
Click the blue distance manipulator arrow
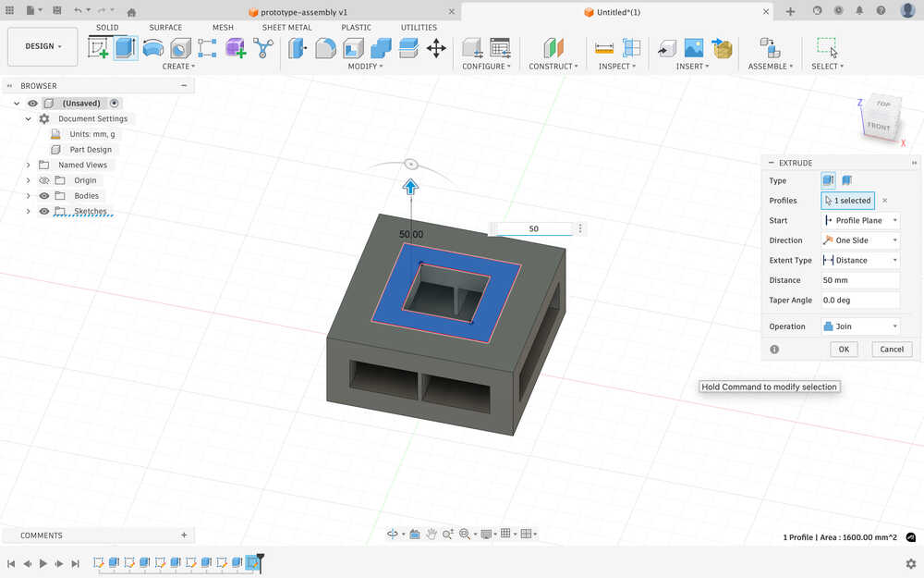[411, 187]
